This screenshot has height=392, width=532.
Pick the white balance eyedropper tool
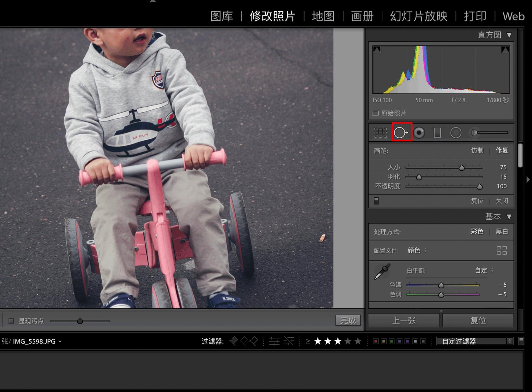[382, 272]
